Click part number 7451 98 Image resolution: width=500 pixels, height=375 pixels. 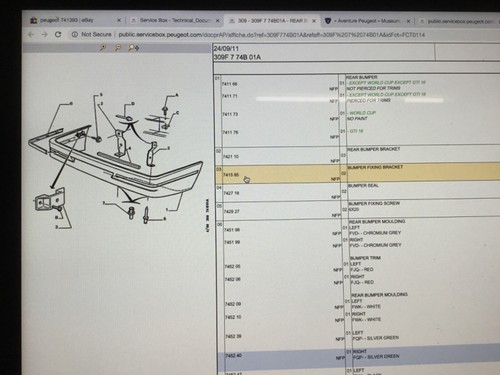[232, 230]
